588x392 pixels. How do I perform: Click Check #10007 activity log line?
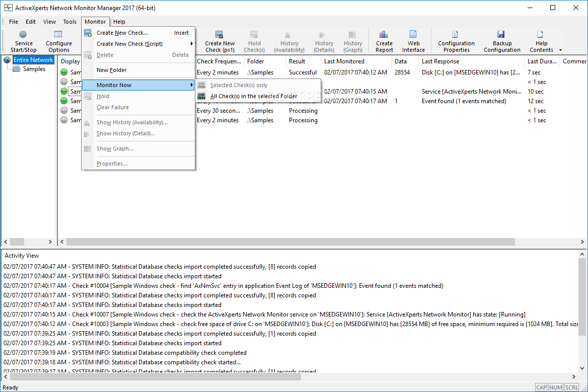tap(264, 315)
